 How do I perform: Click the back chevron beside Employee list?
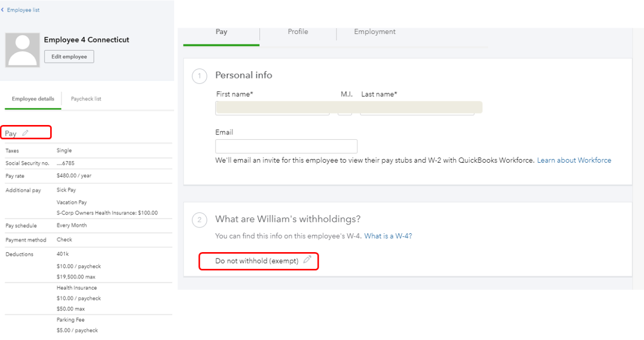click(3, 10)
